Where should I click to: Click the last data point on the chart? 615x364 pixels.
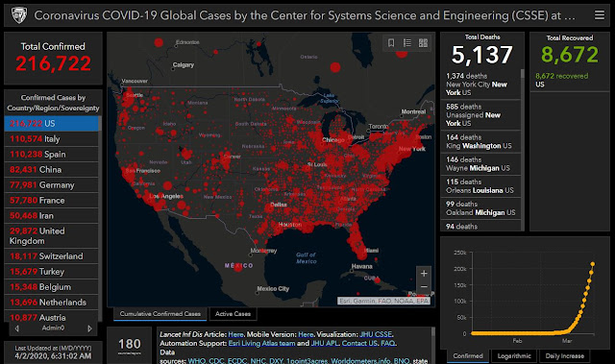pyautogui.click(x=592, y=264)
